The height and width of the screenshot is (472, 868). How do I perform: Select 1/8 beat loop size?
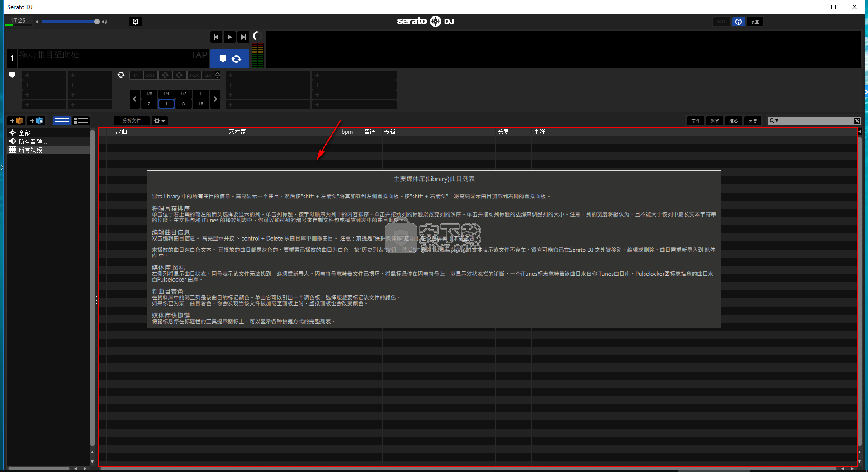[x=149, y=94]
